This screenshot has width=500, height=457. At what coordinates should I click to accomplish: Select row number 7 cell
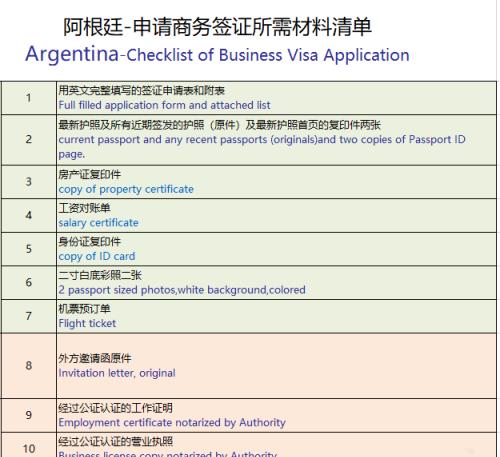(x=29, y=316)
